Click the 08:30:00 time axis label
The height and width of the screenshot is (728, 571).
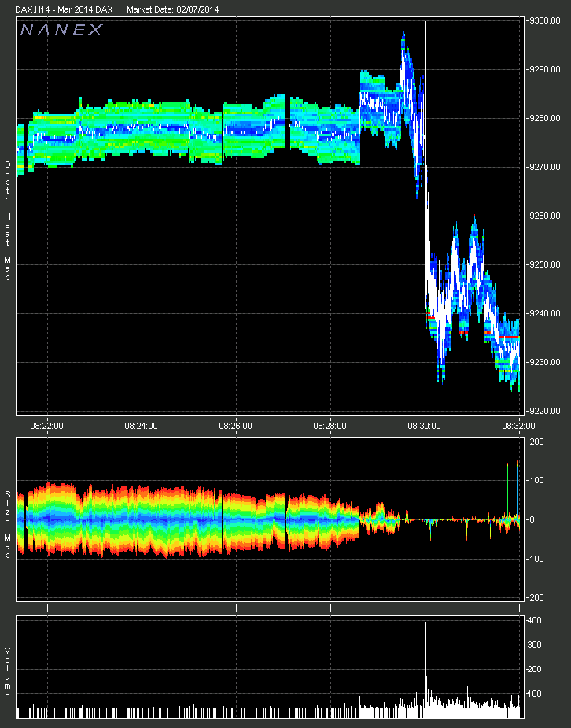[425, 426]
